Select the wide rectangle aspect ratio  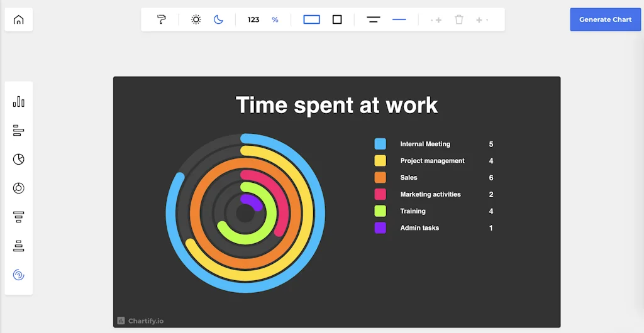tap(312, 19)
